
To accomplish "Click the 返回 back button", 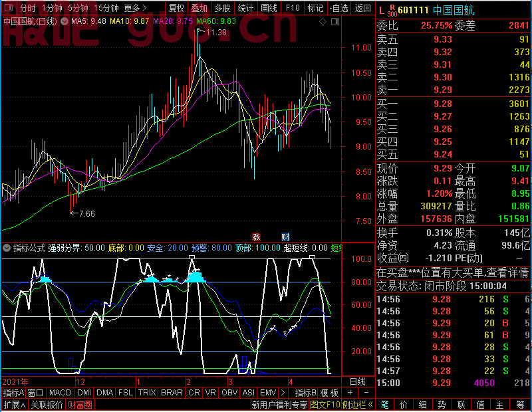I will 362,8.
